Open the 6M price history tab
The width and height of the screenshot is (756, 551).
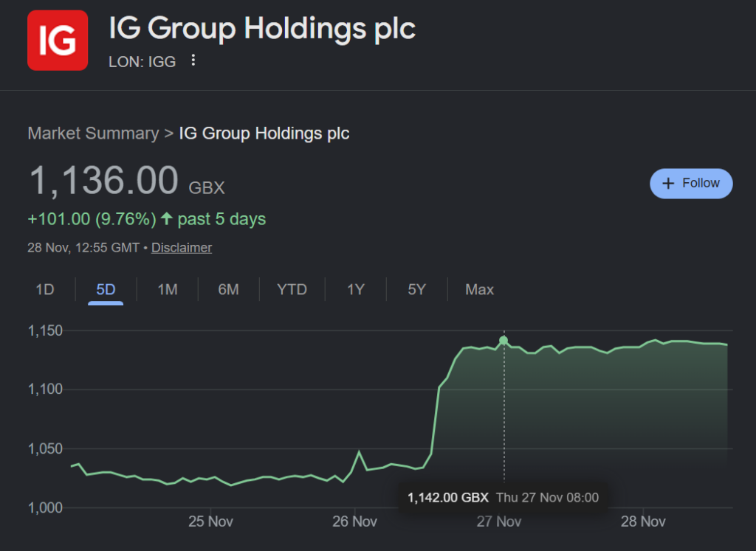228,290
